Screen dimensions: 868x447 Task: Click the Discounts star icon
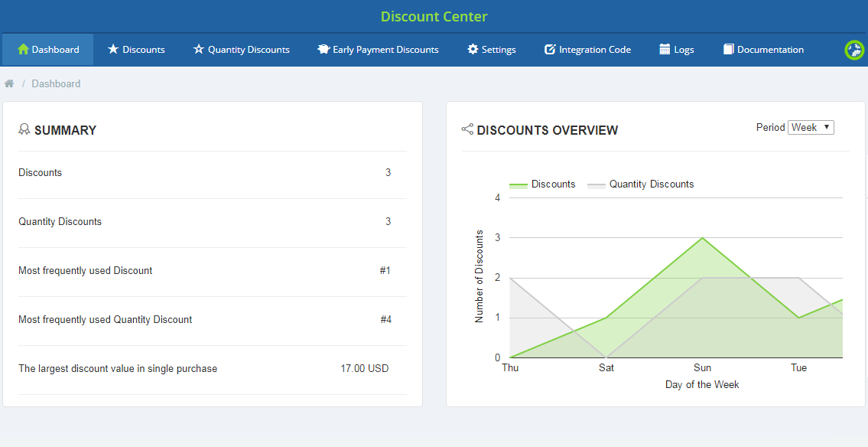click(113, 50)
